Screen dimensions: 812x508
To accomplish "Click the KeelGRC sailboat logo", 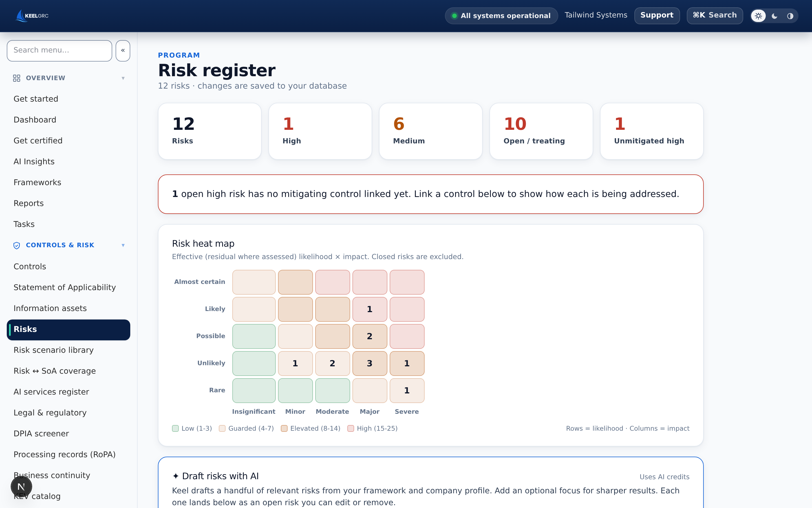I will [x=32, y=16].
